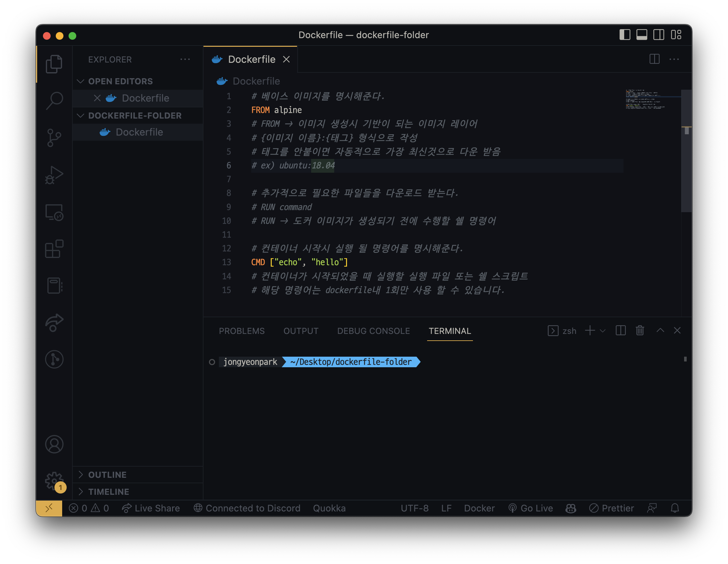Image resolution: width=728 pixels, height=564 pixels.
Task: Toggle the secondary sidebar visibility
Action: click(659, 35)
